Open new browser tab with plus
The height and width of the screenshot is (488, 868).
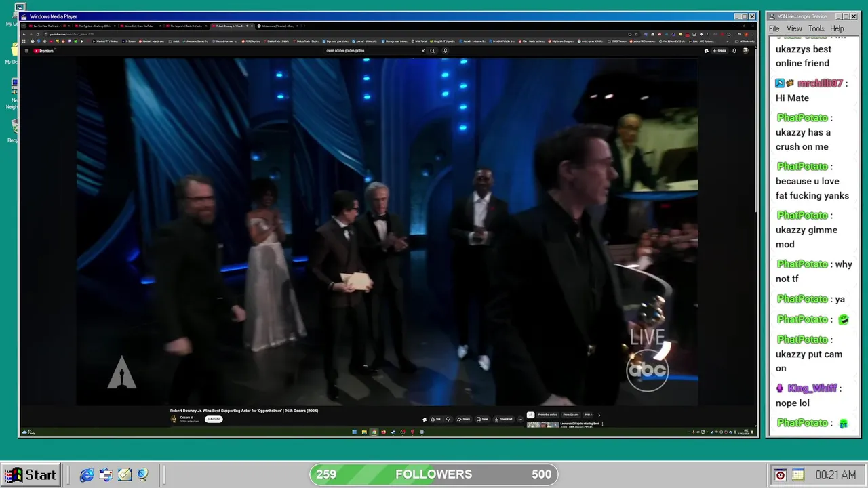(x=305, y=26)
